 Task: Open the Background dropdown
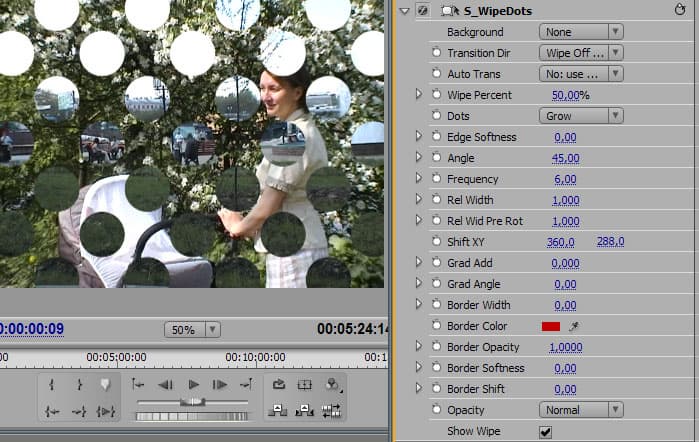pos(580,32)
